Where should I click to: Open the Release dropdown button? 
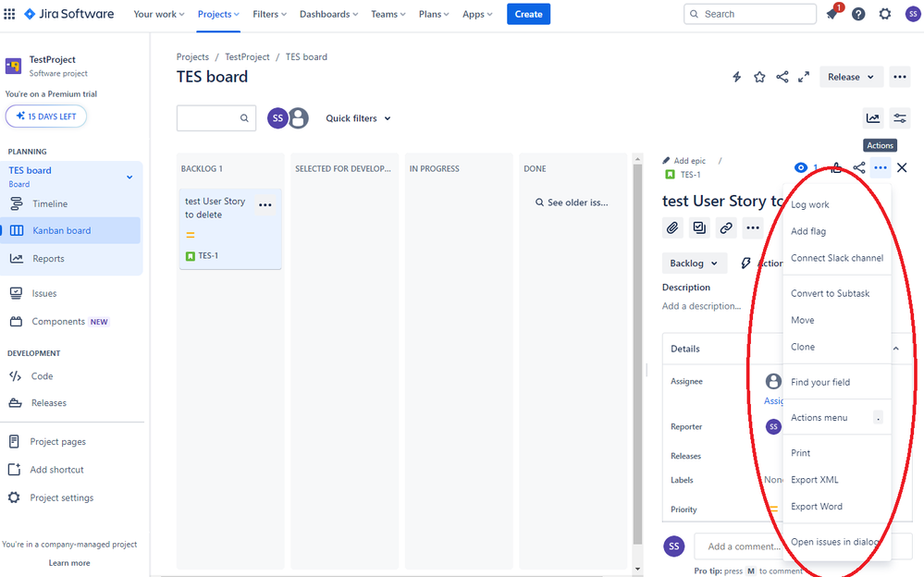[851, 77]
